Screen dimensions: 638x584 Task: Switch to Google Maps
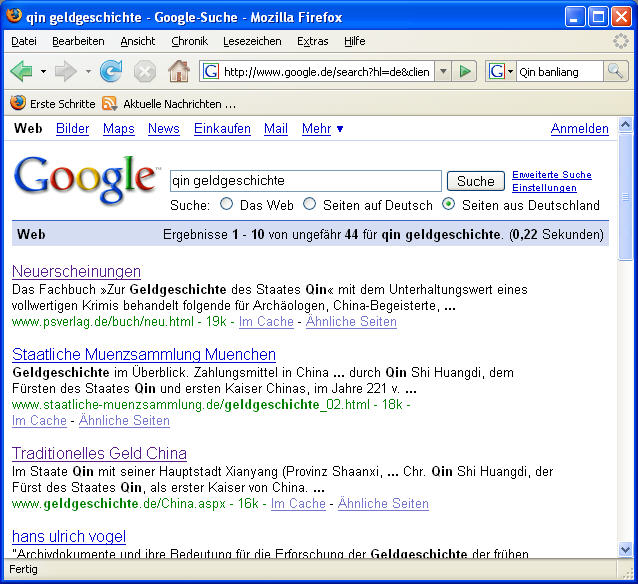pyautogui.click(x=118, y=129)
